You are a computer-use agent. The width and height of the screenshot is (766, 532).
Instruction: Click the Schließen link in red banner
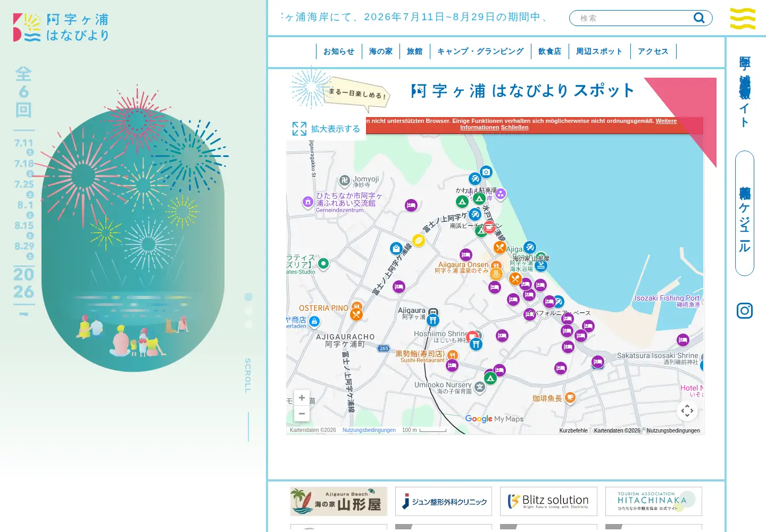(515, 127)
